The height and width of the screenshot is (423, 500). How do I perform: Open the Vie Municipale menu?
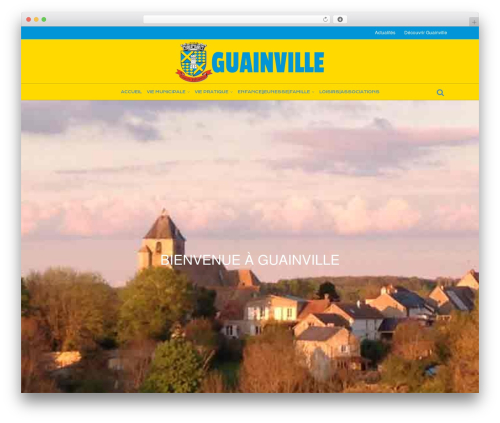coord(166,92)
